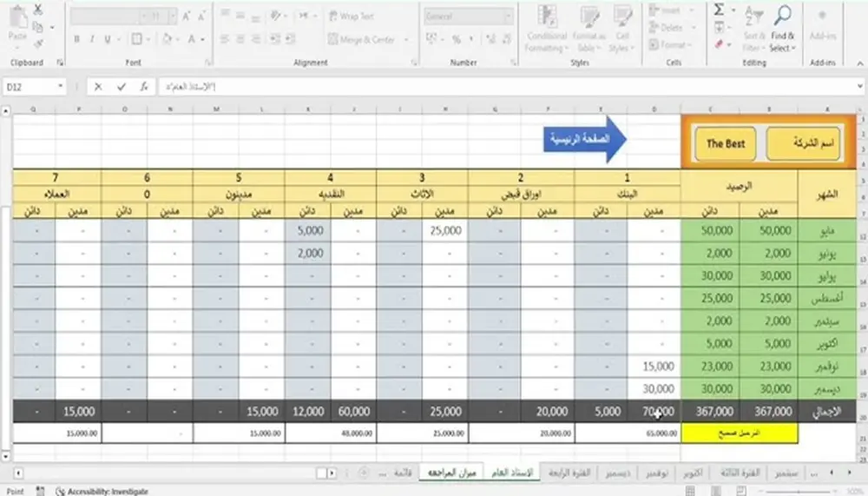Click the Cut scissors icon
This screenshot has height=496, width=868.
coord(37,10)
